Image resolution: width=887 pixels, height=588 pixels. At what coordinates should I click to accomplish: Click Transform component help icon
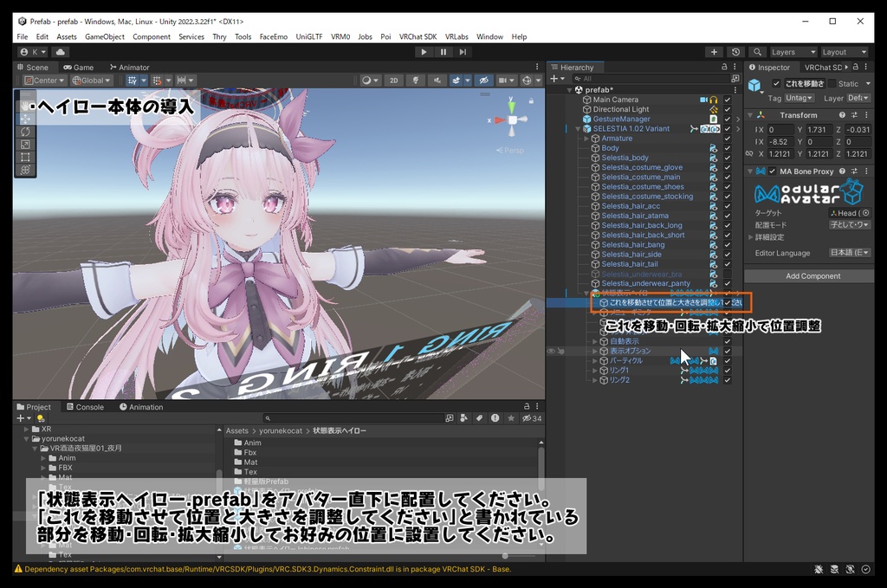[x=842, y=115]
